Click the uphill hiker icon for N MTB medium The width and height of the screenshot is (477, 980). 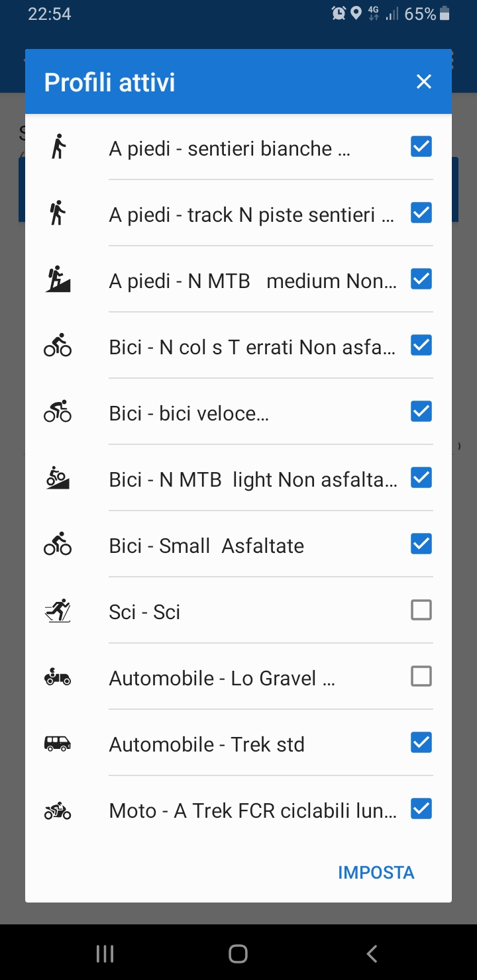(58, 279)
